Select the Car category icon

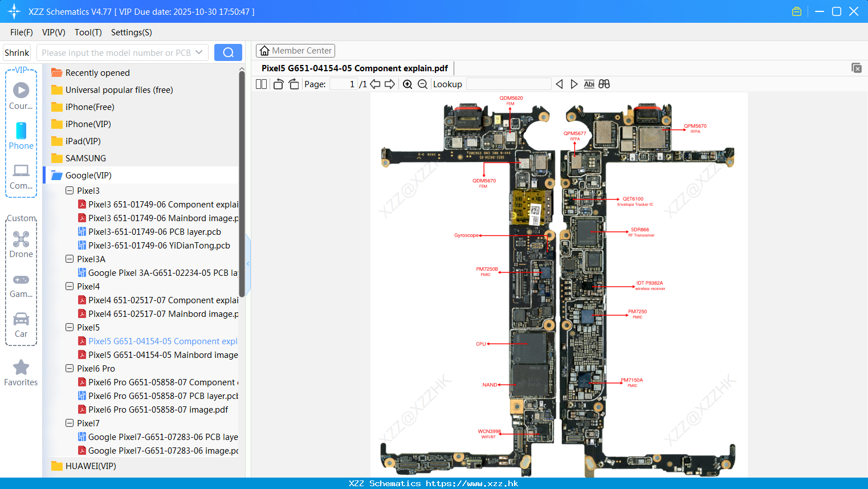(21, 325)
